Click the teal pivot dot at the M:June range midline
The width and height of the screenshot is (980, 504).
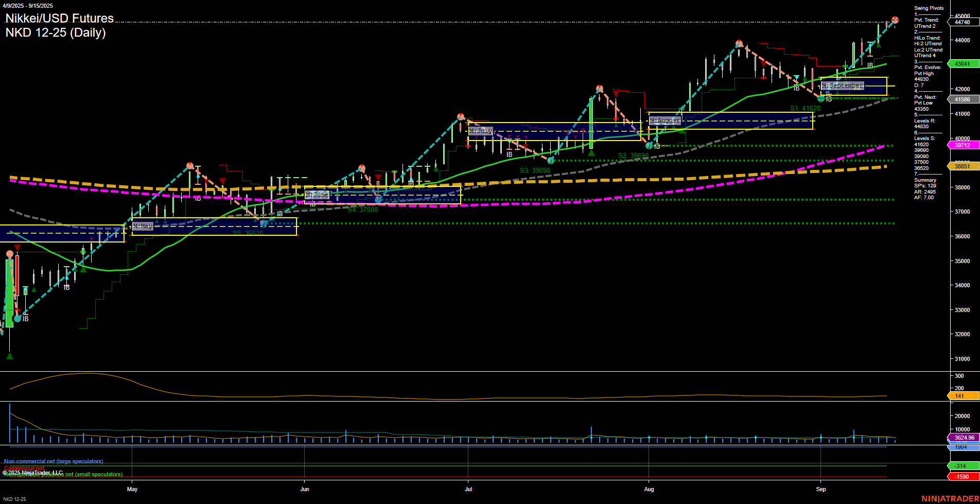(x=379, y=199)
